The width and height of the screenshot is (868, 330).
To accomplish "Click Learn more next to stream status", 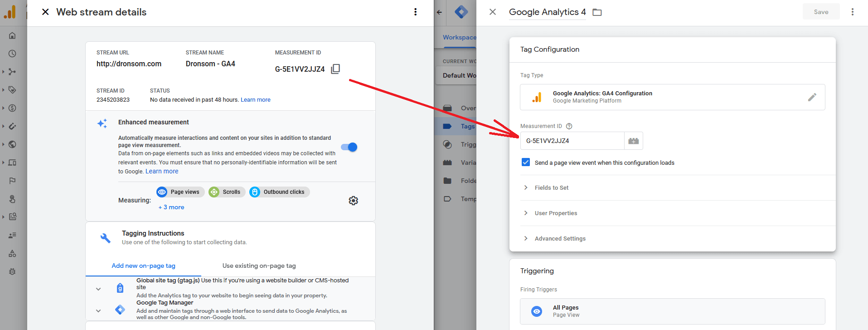I will click(255, 100).
